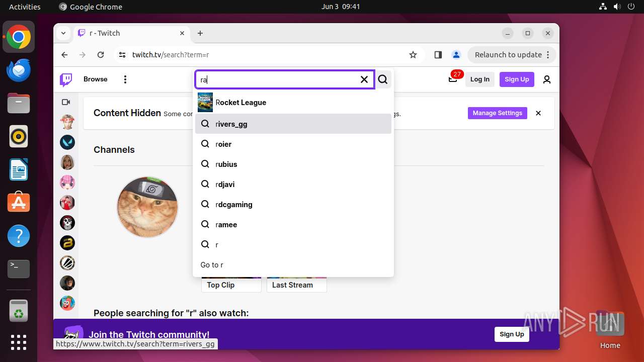
Task: Open Chrome profile avatar
Action: pyautogui.click(x=456, y=55)
